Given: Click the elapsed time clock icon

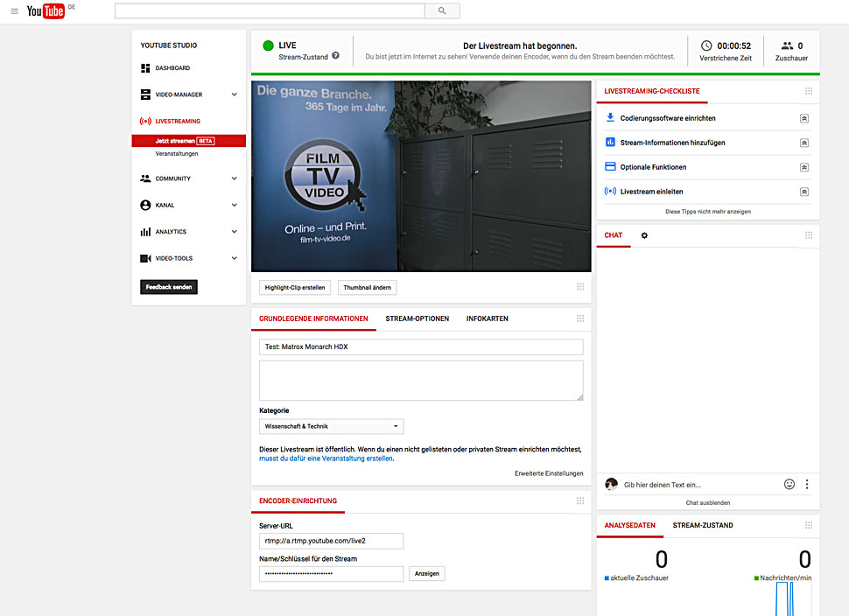Looking at the screenshot, I should pos(706,45).
